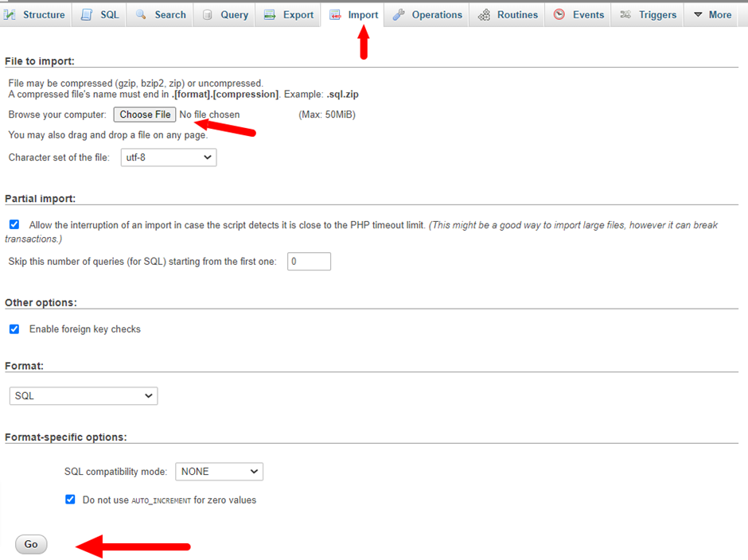Click the 'SQL compatibility mode:' label
The image size is (748, 560).
pos(116,472)
